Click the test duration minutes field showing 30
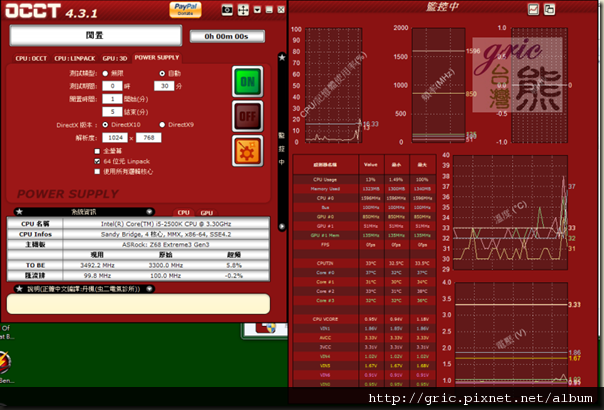604x410 pixels. tap(164, 86)
